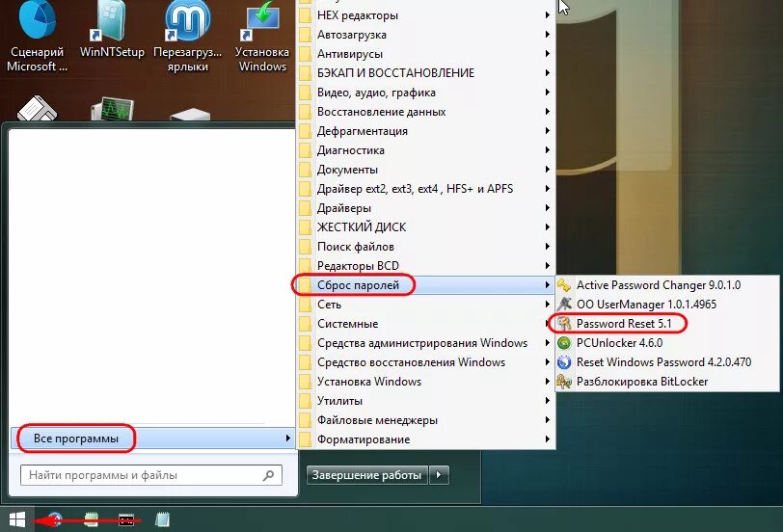
Task: Launch Password Reset 5.1
Action: point(667,324)
